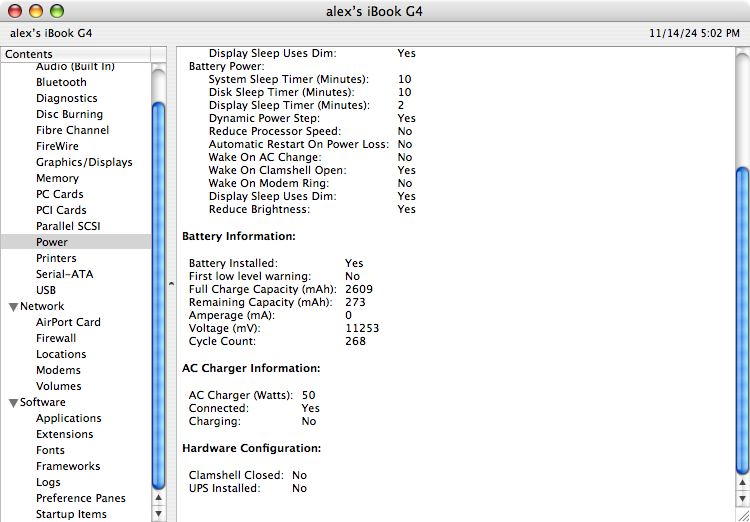Open the Diagnostics entry
The image size is (750, 522).
pos(66,98)
